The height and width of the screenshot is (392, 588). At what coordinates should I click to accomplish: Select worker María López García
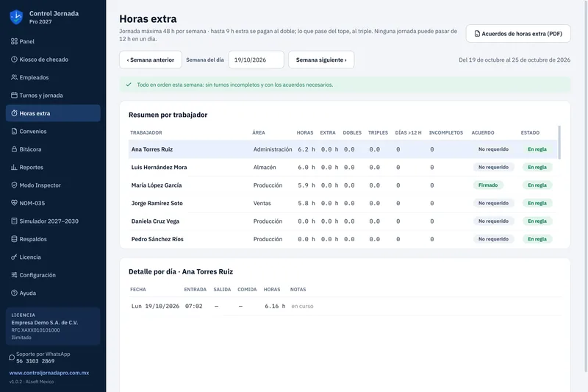pos(343,185)
